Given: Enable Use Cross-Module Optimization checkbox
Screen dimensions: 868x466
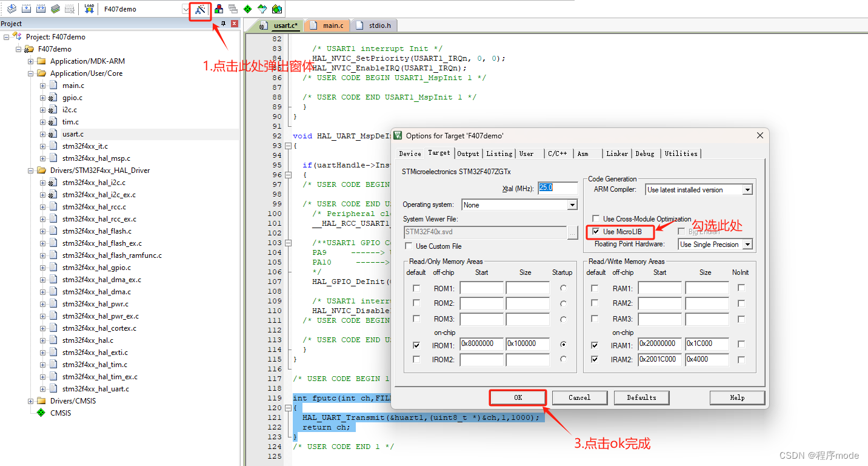Looking at the screenshot, I should click(596, 219).
